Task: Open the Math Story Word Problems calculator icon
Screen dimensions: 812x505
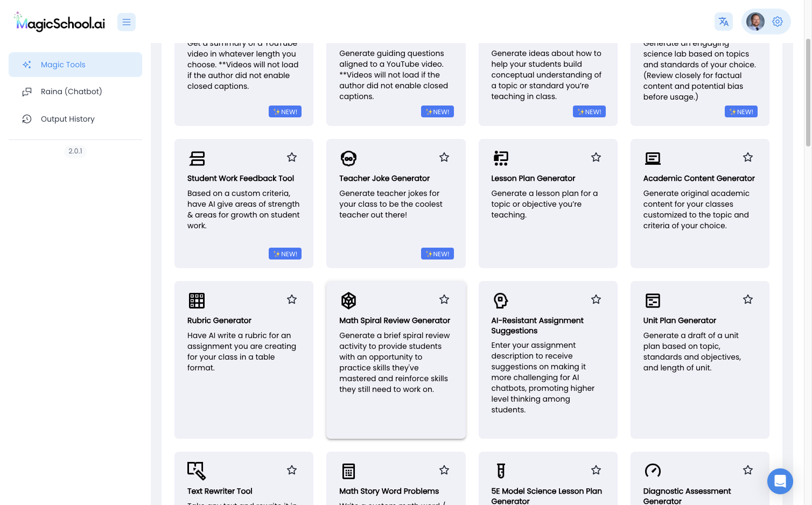Action: (x=349, y=471)
